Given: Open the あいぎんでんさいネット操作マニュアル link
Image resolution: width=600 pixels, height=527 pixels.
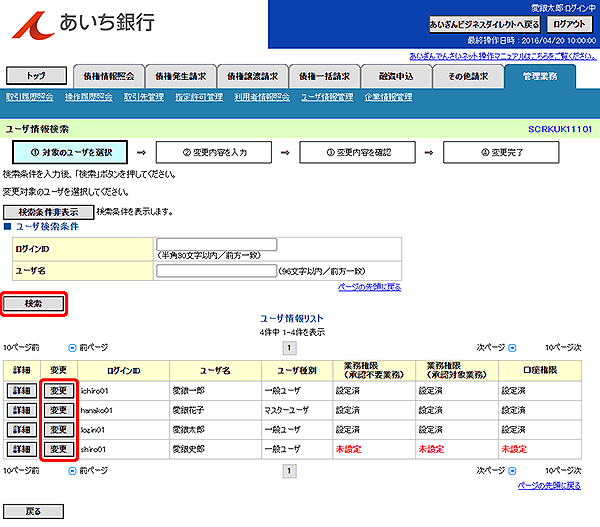Looking at the screenshot, I should [x=502, y=56].
